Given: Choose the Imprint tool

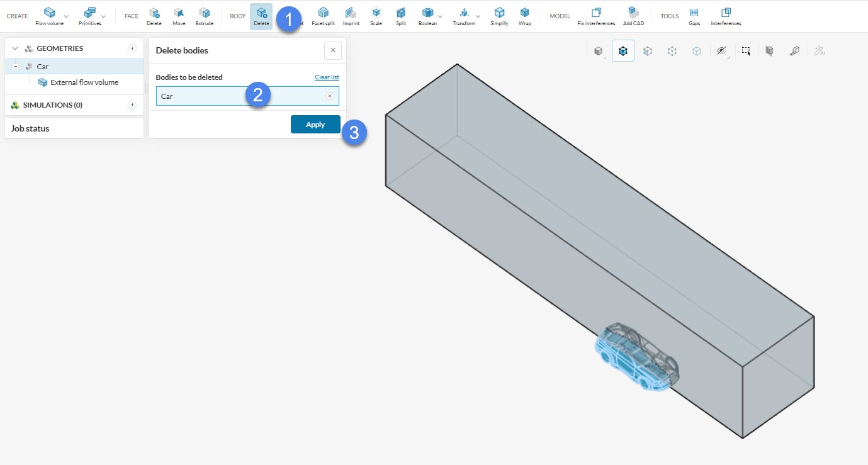Looking at the screenshot, I should (351, 16).
